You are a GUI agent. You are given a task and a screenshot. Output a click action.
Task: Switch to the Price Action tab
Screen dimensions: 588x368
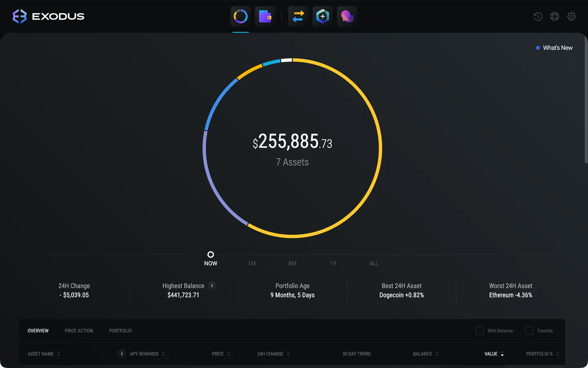pyautogui.click(x=79, y=331)
